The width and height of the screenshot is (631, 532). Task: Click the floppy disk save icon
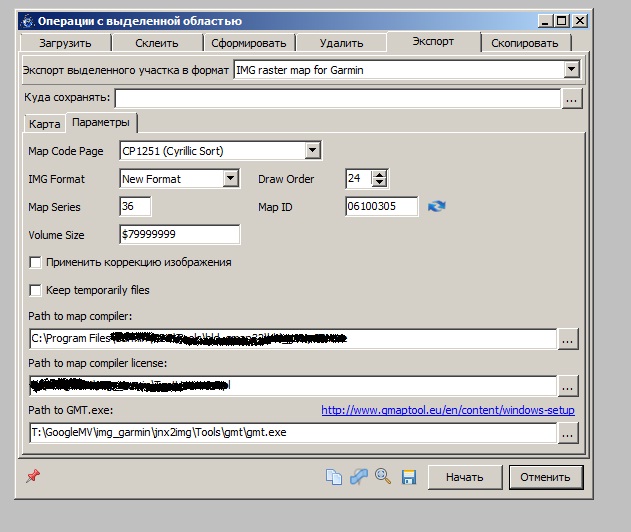(x=408, y=478)
